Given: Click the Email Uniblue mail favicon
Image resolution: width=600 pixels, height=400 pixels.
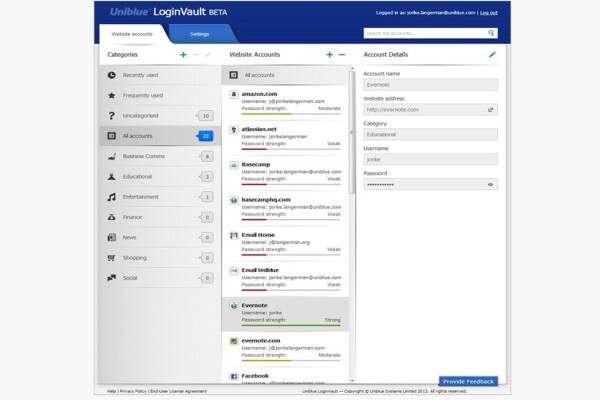Looking at the screenshot, I should click(x=233, y=270).
